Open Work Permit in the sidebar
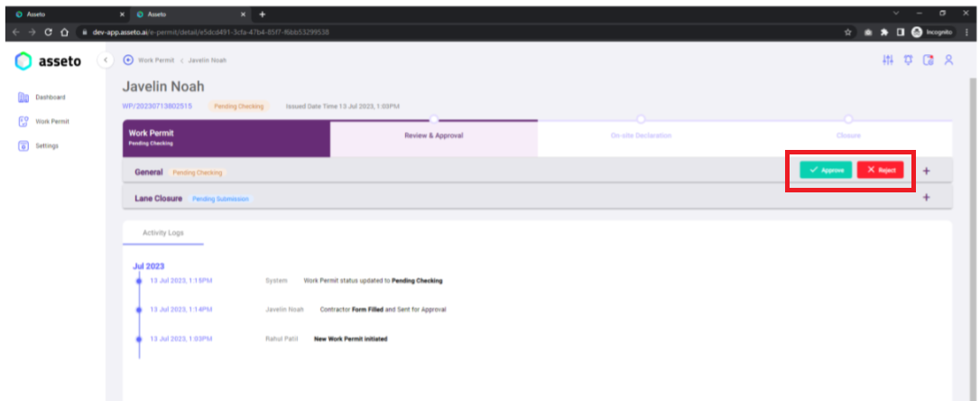The width and height of the screenshot is (980, 401). pyautogui.click(x=51, y=121)
